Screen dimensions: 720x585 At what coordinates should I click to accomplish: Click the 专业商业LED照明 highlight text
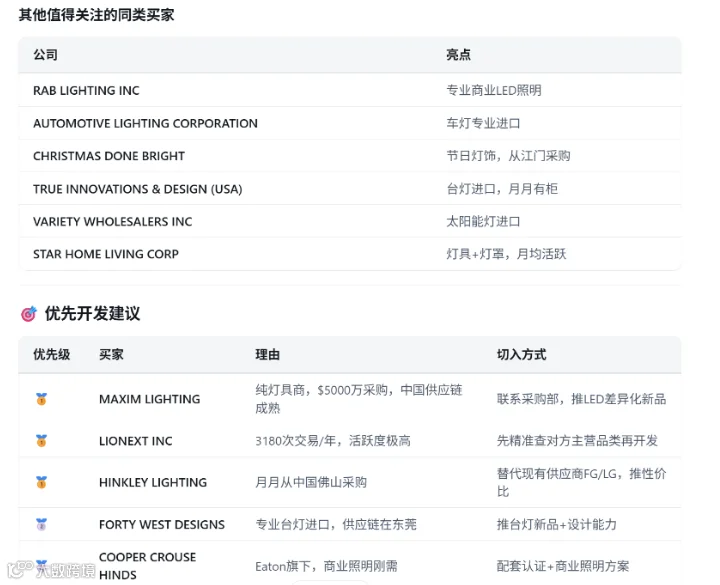[x=494, y=90]
